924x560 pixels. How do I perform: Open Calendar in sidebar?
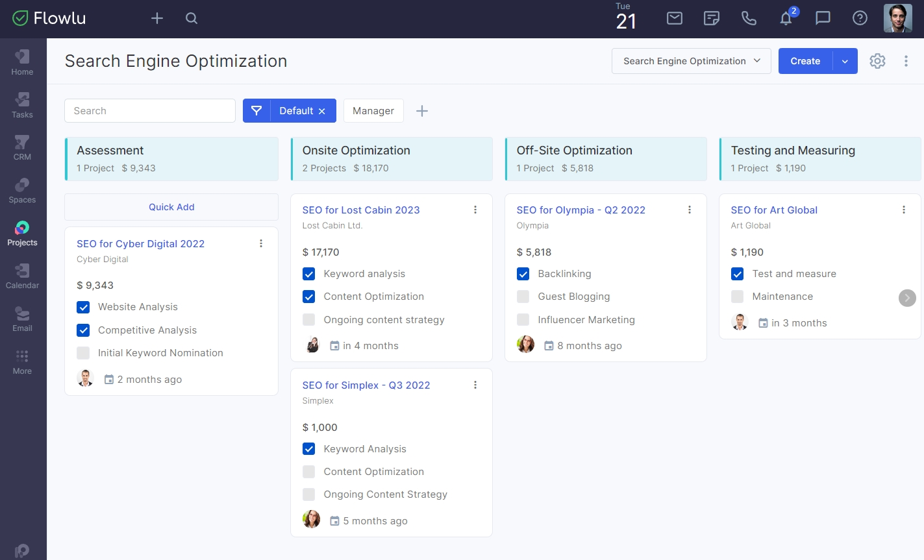pos(23,276)
